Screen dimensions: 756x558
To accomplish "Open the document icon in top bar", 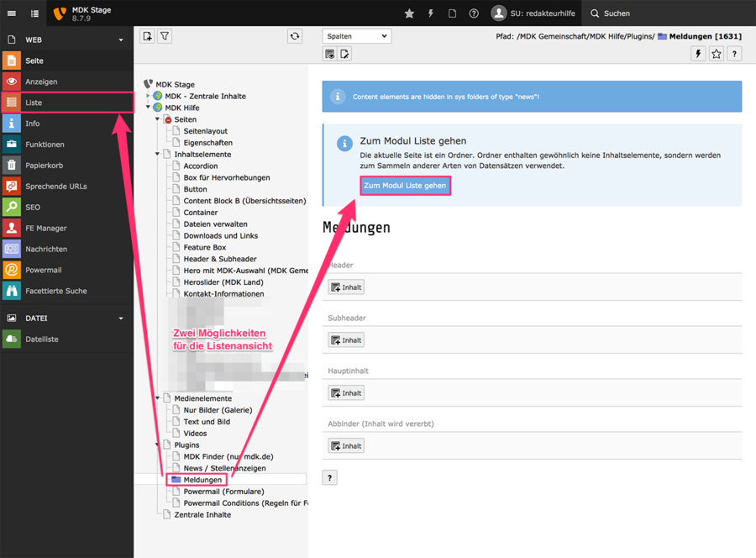I will 452,13.
